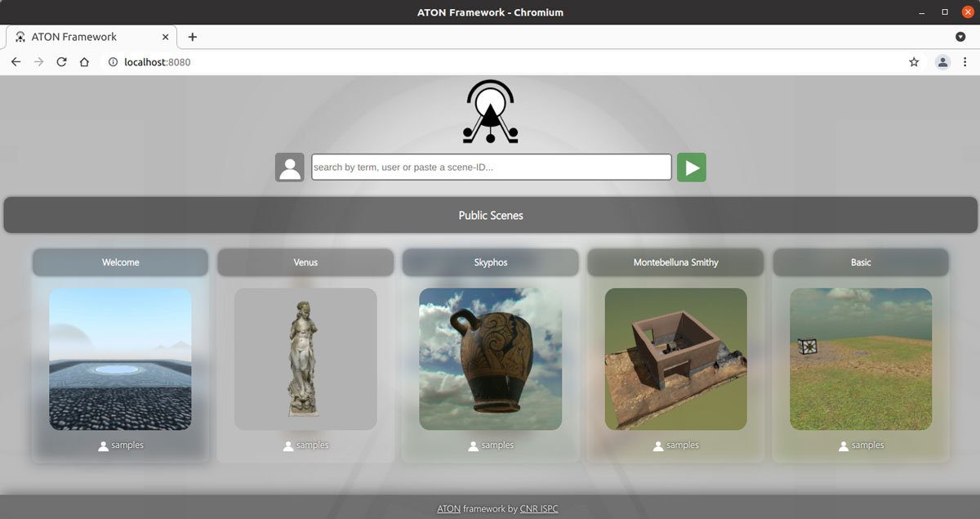Go to browser home page icon

[84, 62]
